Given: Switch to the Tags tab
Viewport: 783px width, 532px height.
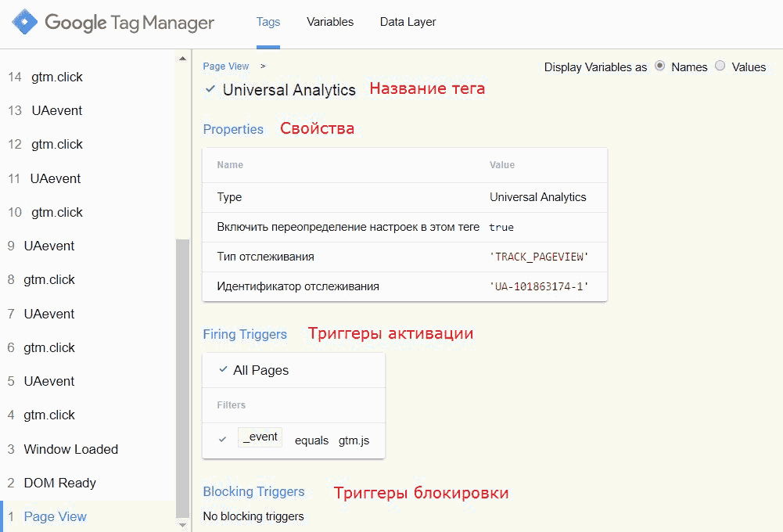Looking at the screenshot, I should click(268, 22).
